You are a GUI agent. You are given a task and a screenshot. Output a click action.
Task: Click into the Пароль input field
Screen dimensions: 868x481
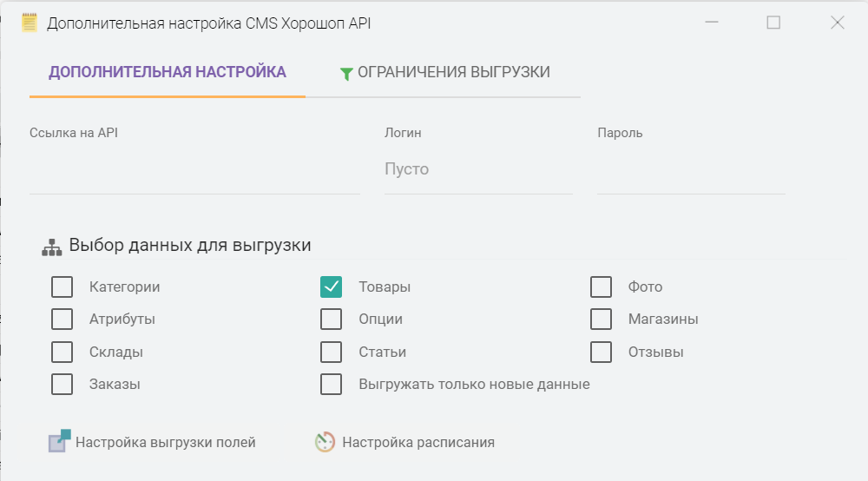click(x=691, y=170)
